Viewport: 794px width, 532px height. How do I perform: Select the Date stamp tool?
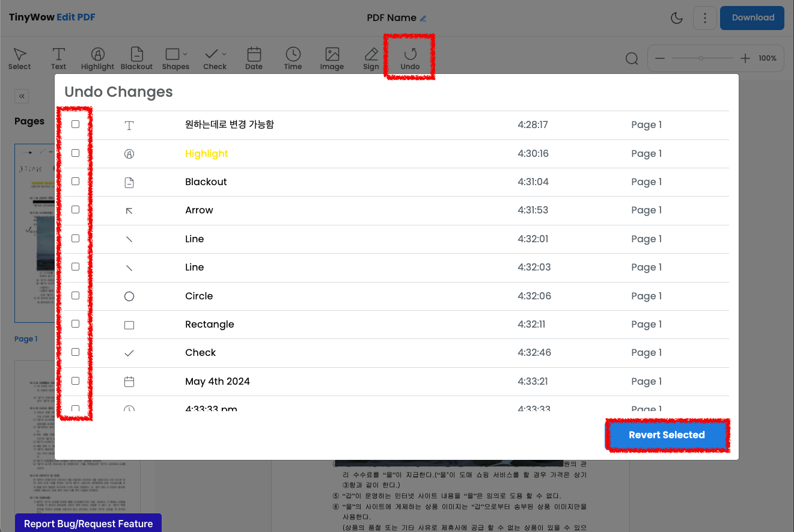click(x=254, y=58)
